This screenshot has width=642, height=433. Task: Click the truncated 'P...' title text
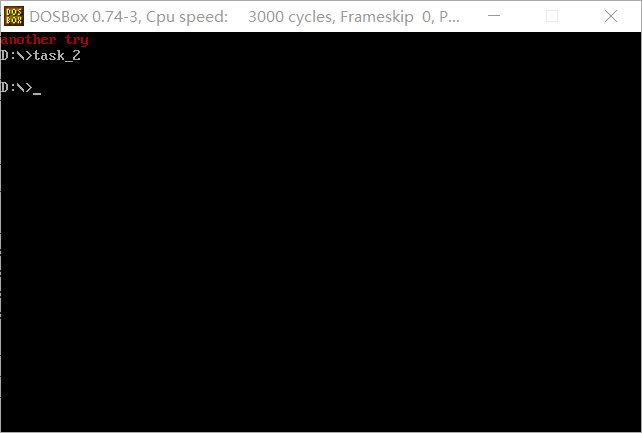[449, 16]
